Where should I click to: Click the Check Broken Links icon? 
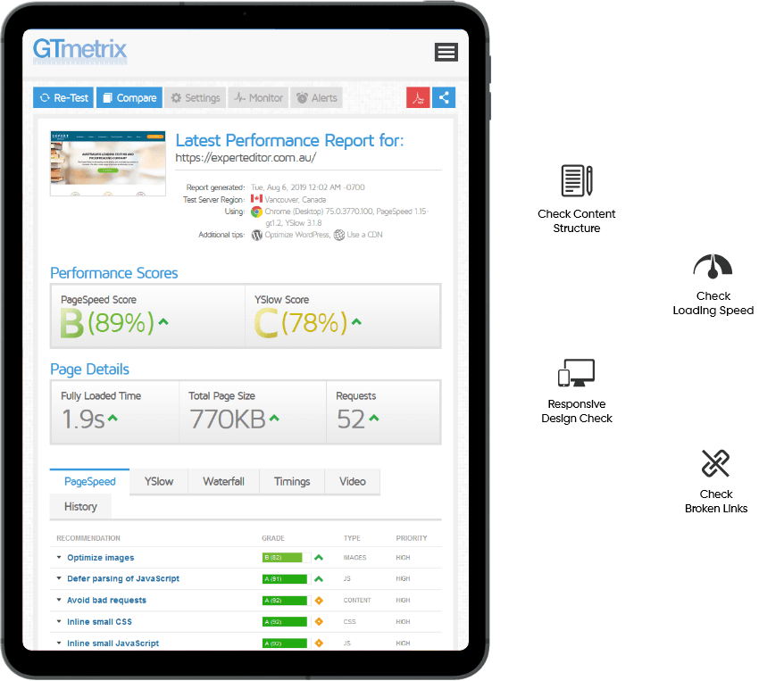click(x=715, y=463)
